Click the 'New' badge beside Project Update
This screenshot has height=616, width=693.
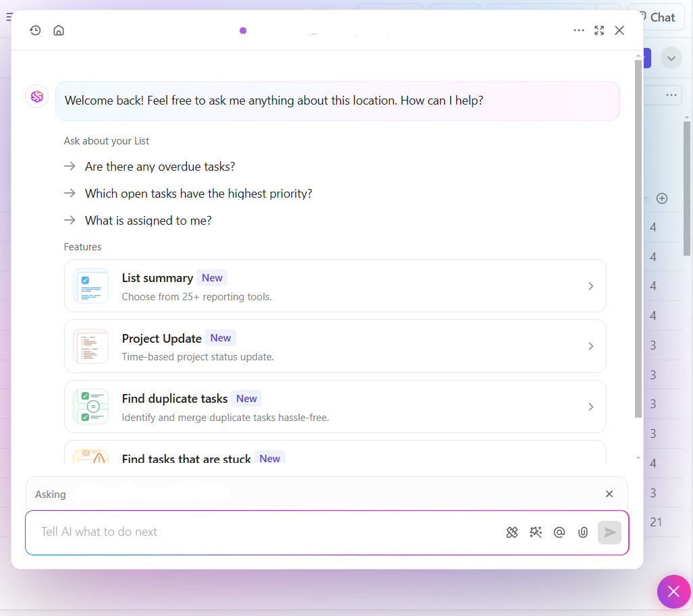point(221,338)
